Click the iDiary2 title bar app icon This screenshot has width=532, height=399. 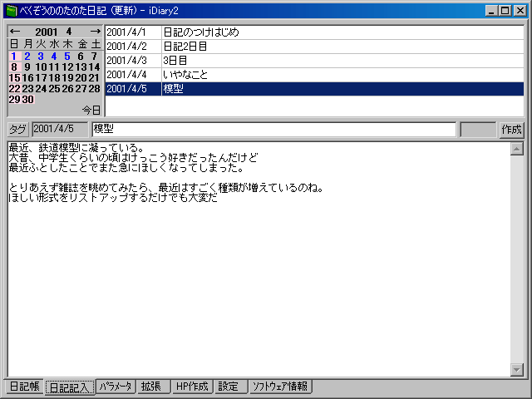click(x=11, y=10)
